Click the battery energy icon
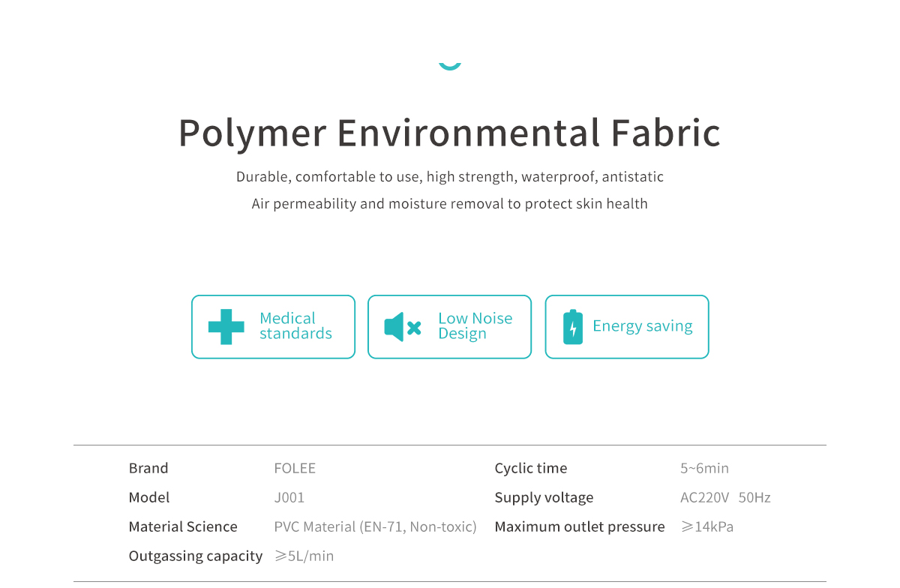This screenshot has width=900, height=588. tap(573, 327)
